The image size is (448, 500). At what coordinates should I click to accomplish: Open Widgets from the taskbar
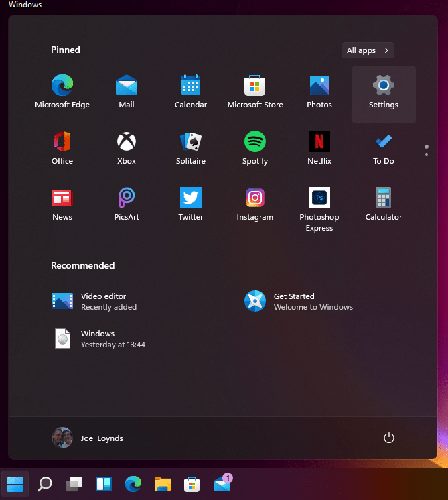point(104,484)
